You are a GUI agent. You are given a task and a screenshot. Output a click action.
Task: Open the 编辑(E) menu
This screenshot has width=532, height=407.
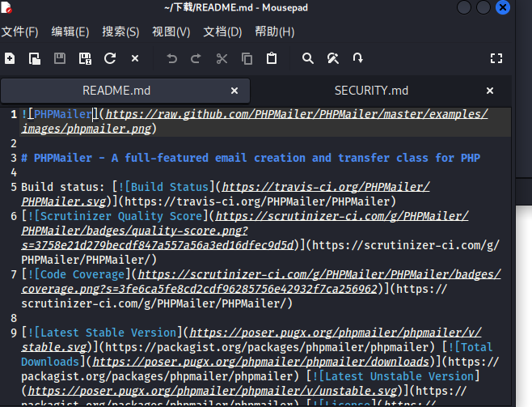70,32
